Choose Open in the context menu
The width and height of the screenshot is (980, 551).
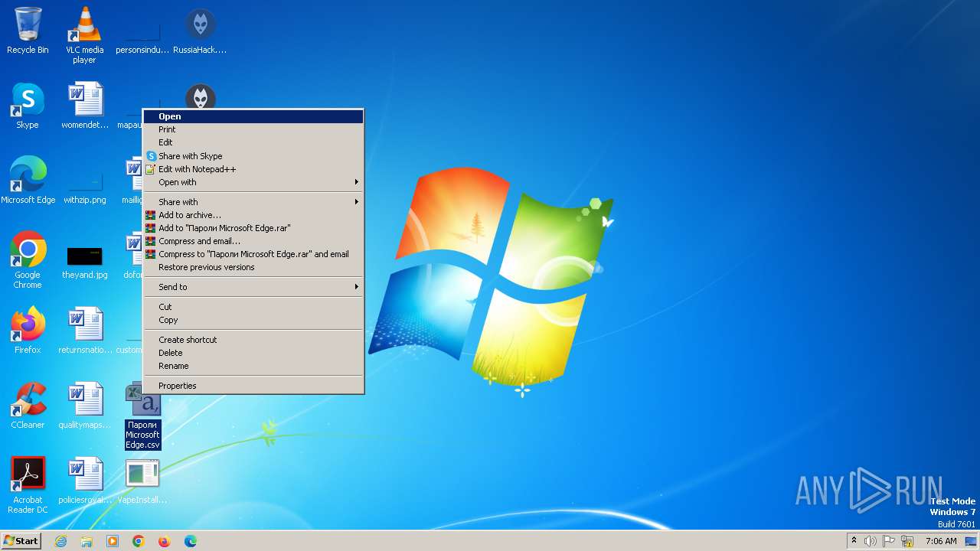click(x=253, y=116)
